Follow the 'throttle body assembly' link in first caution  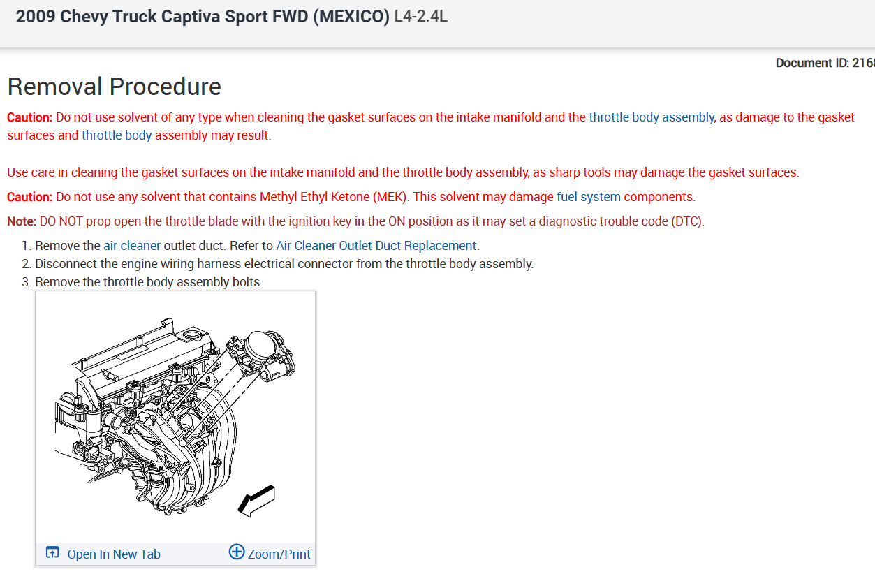[652, 117]
